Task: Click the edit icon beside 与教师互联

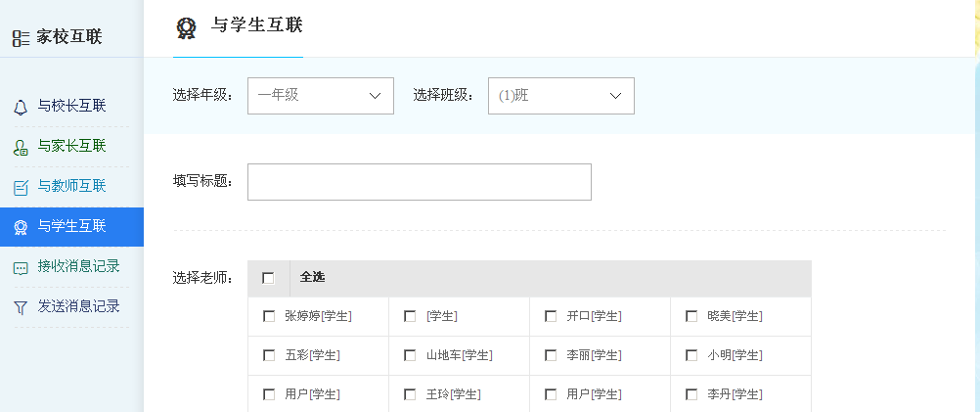Action: coord(21,187)
